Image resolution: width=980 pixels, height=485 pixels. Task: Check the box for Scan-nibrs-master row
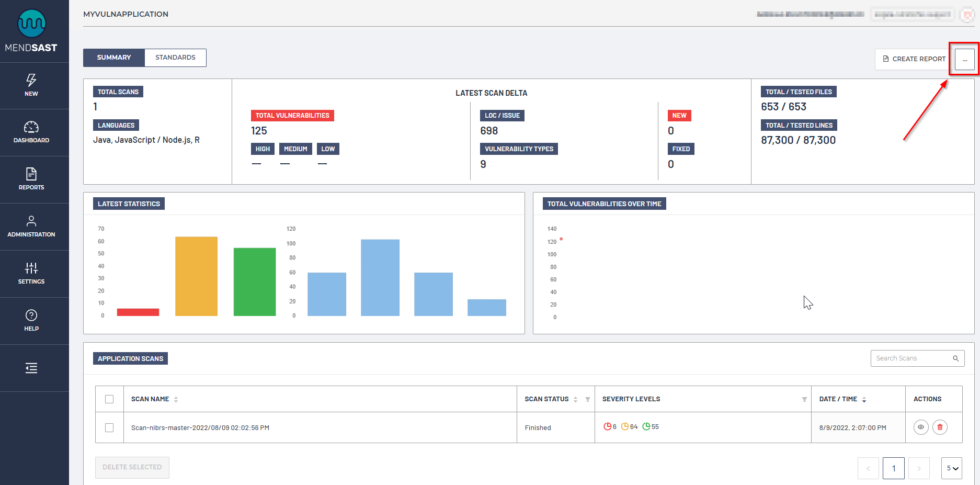pos(109,427)
